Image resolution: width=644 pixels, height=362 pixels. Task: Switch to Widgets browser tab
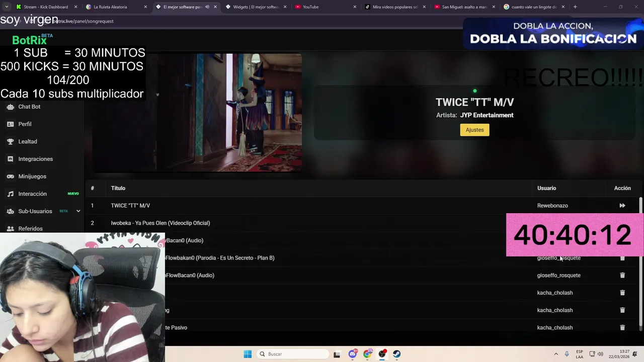(256, 7)
